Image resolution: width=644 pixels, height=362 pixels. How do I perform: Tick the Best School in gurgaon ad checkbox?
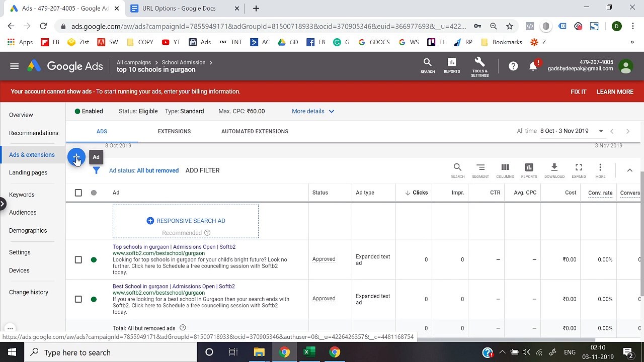coord(78,299)
